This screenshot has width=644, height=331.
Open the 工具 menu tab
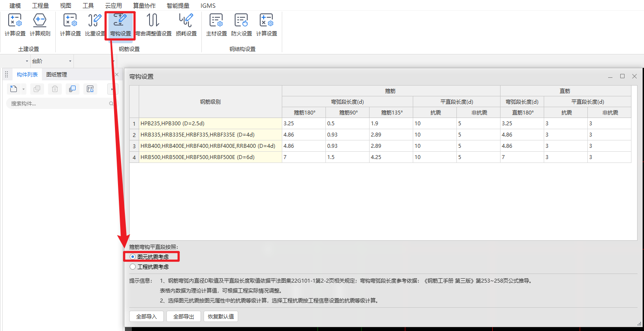click(x=88, y=6)
